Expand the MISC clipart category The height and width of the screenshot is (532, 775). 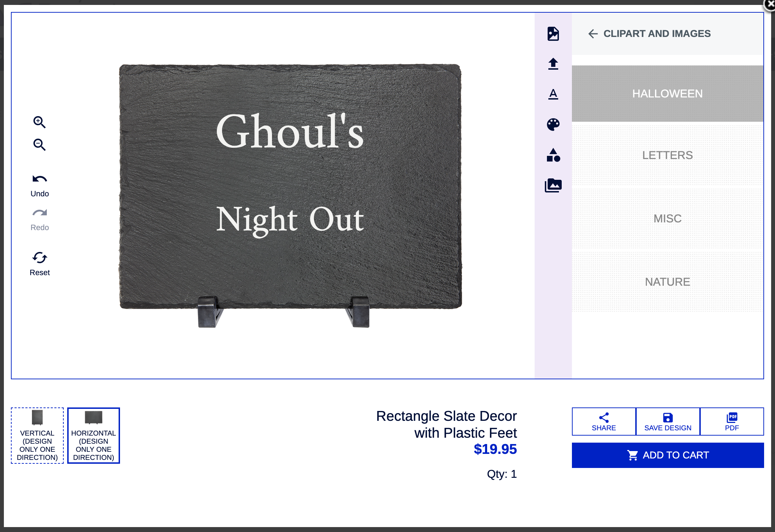point(667,218)
